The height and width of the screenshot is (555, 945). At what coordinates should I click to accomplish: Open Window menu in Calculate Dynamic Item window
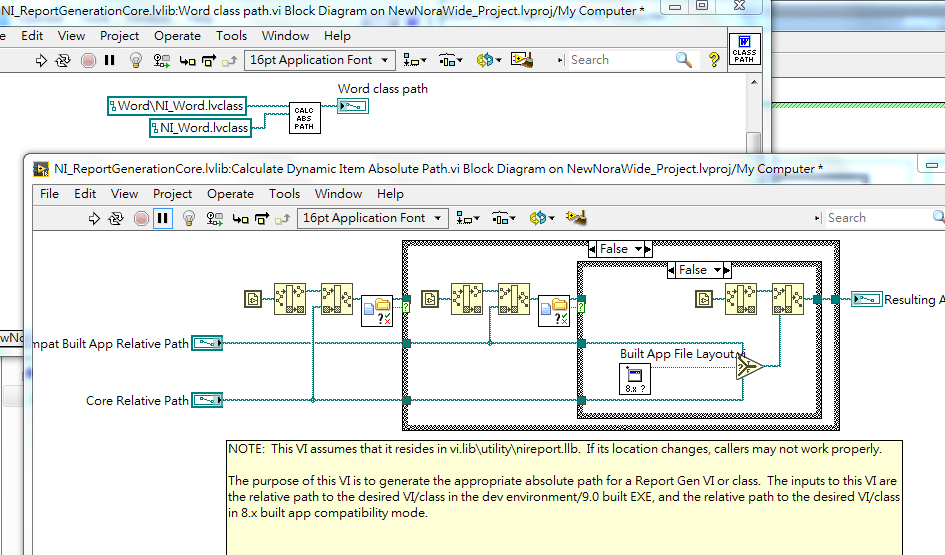tap(338, 194)
